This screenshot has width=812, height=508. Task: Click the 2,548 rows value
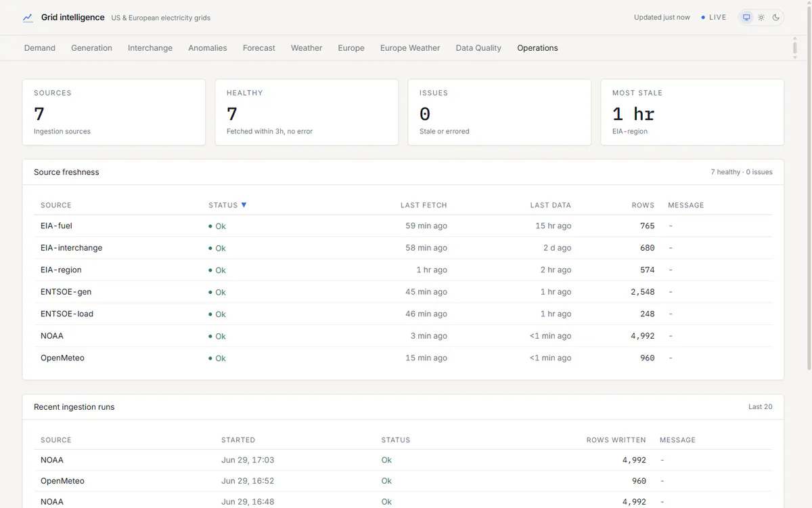[642, 292]
